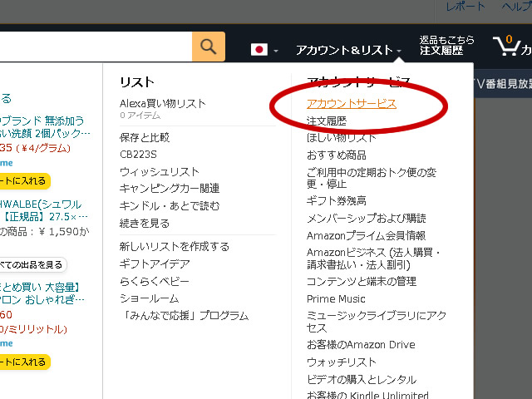Image resolution: width=532 pixels, height=399 pixels.
Task: Click into the search input field
Action: 96,47
